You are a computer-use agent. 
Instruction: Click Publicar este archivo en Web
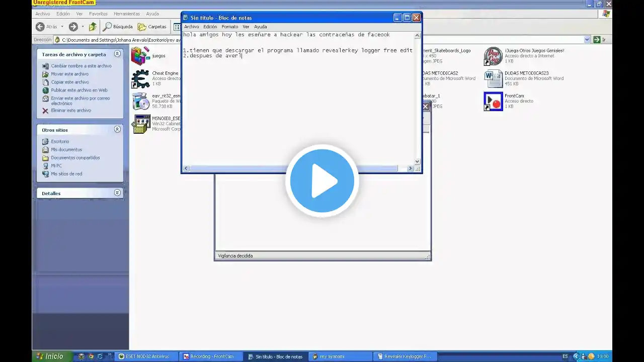pos(75,90)
